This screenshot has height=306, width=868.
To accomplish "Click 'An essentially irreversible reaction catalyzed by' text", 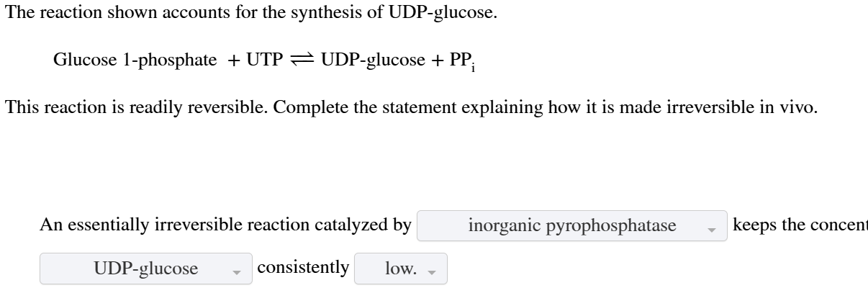I will tap(225, 225).
